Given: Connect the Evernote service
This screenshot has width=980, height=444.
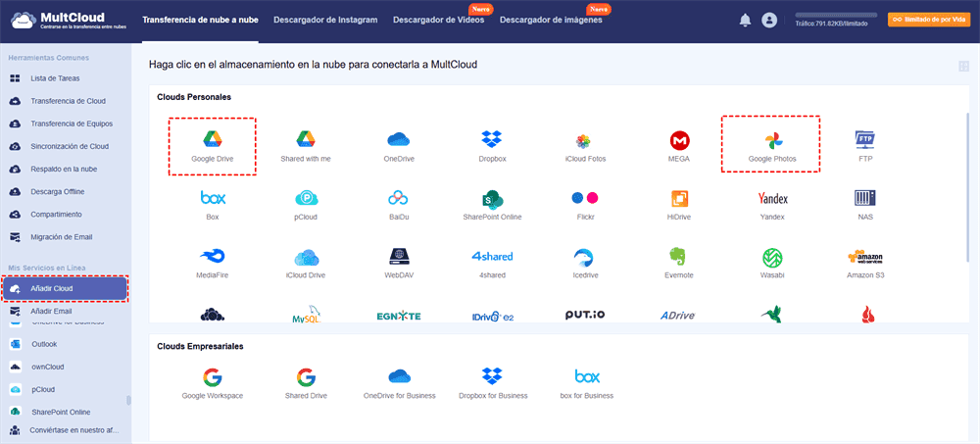Looking at the screenshot, I should tap(678, 257).
